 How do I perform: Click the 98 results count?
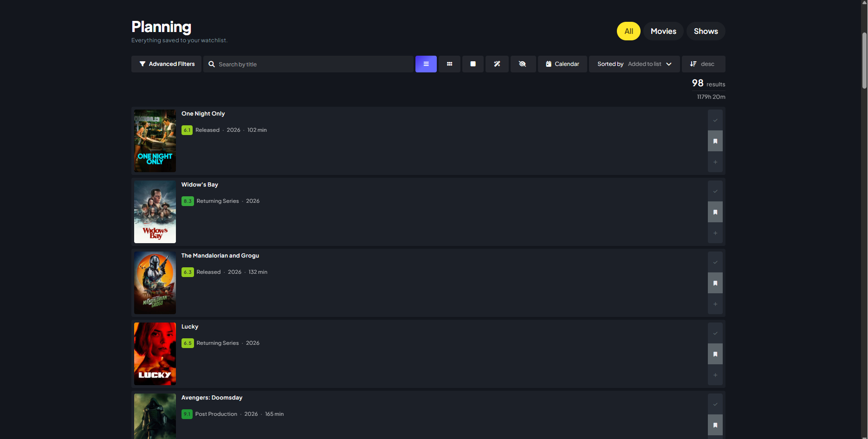[708, 84]
